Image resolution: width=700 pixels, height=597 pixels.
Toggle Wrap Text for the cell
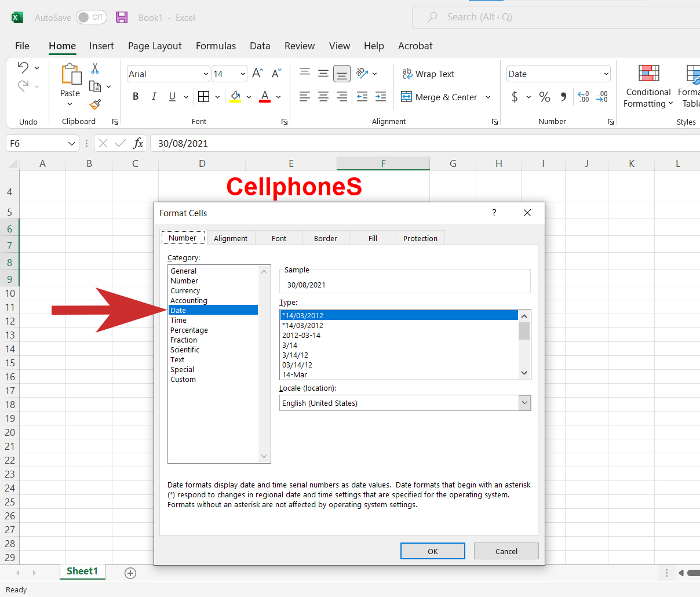pos(428,74)
